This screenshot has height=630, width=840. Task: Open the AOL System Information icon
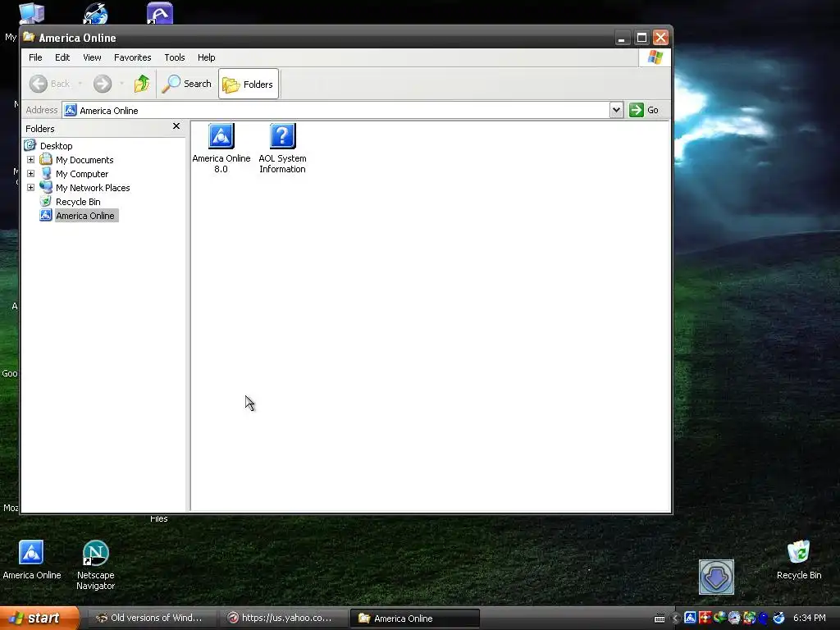[282, 148]
